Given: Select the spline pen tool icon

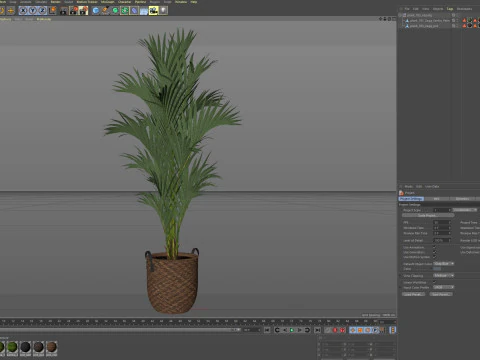Looking at the screenshot, I should tap(105, 11).
